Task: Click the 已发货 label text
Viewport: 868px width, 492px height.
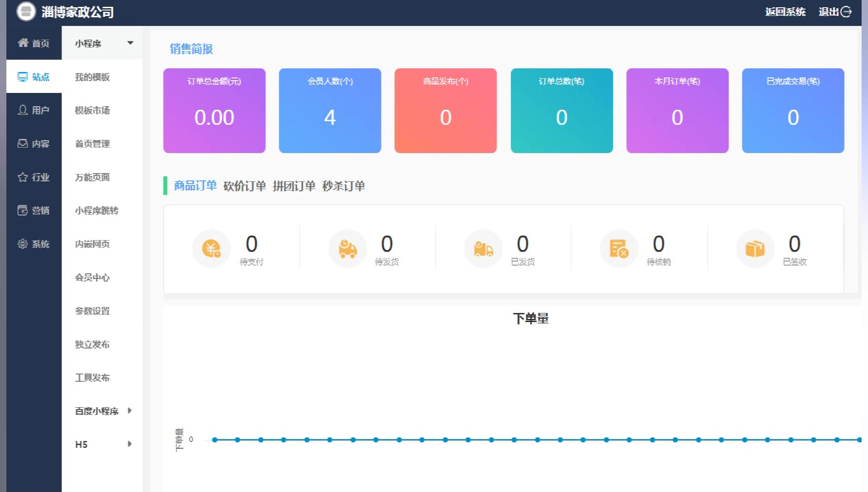Action: coord(523,261)
